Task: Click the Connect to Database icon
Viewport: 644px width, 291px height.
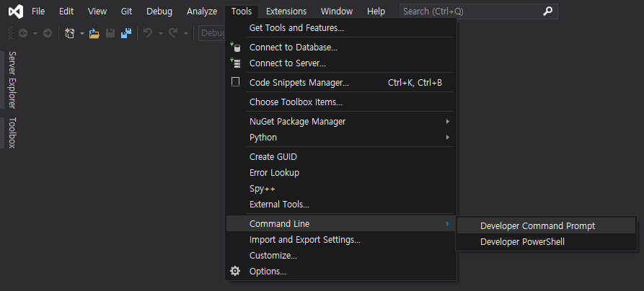Action: pos(235,48)
